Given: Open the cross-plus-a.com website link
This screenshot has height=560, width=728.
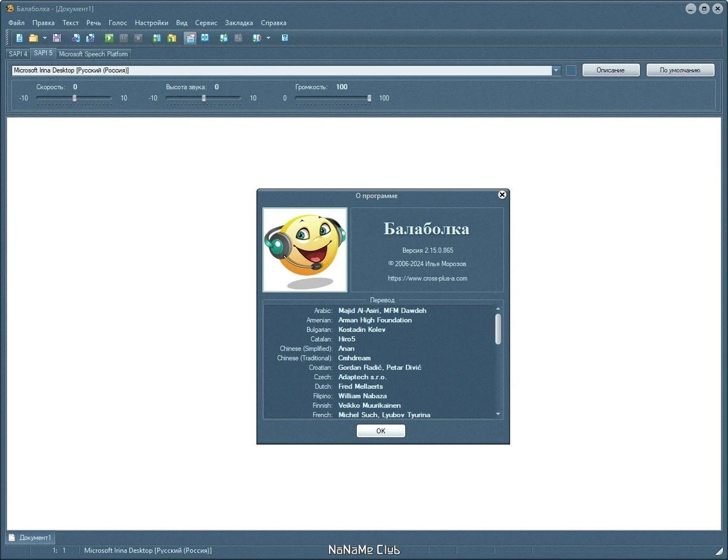Looking at the screenshot, I should coord(428,278).
